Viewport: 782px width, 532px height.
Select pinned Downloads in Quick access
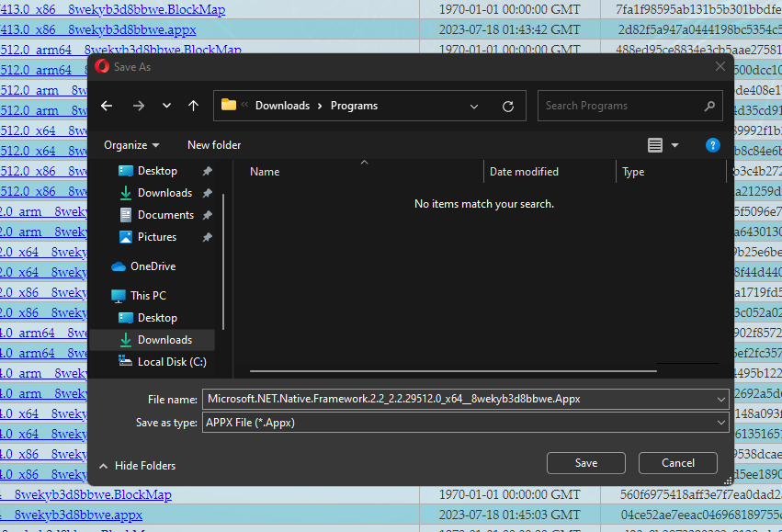coord(164,193)
